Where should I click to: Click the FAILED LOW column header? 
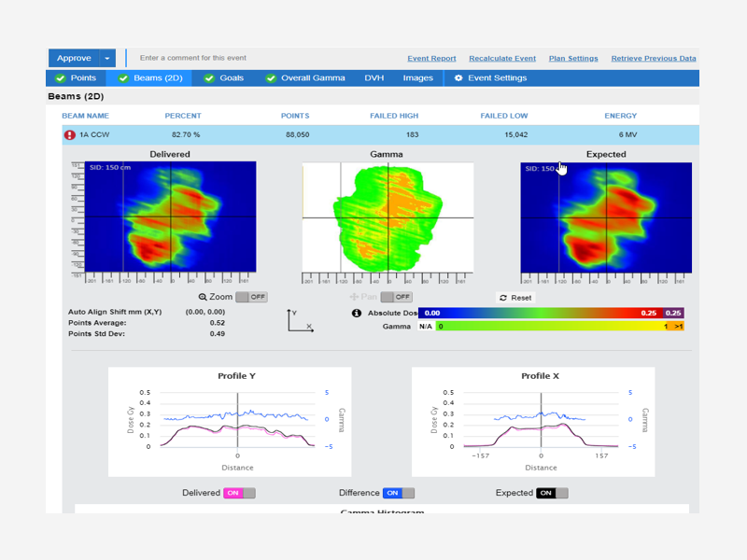pyautogui.click(x=504, y=116)
